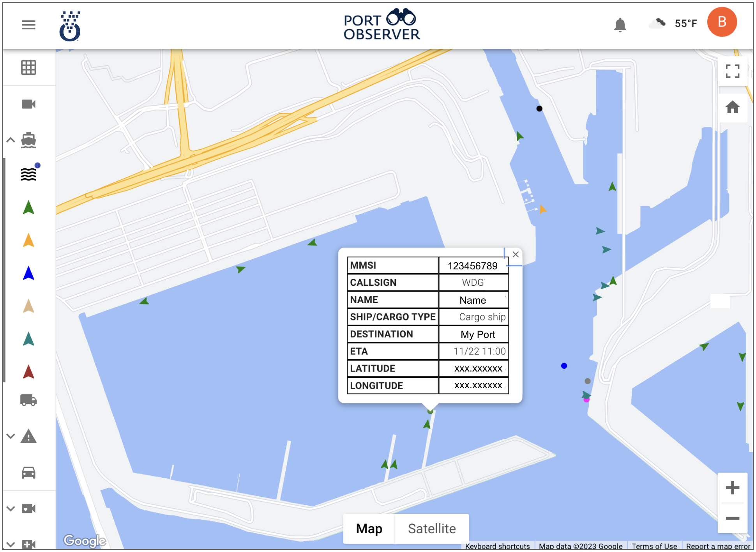Zoom out on the map

click(x=732, y=518)
